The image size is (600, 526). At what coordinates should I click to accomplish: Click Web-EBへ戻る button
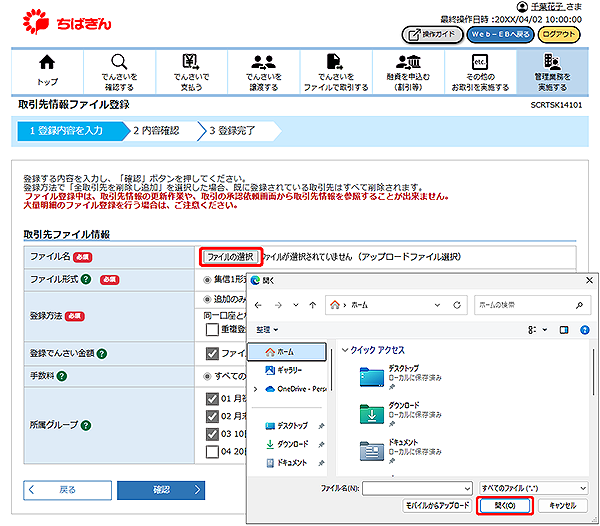(501, 35)
